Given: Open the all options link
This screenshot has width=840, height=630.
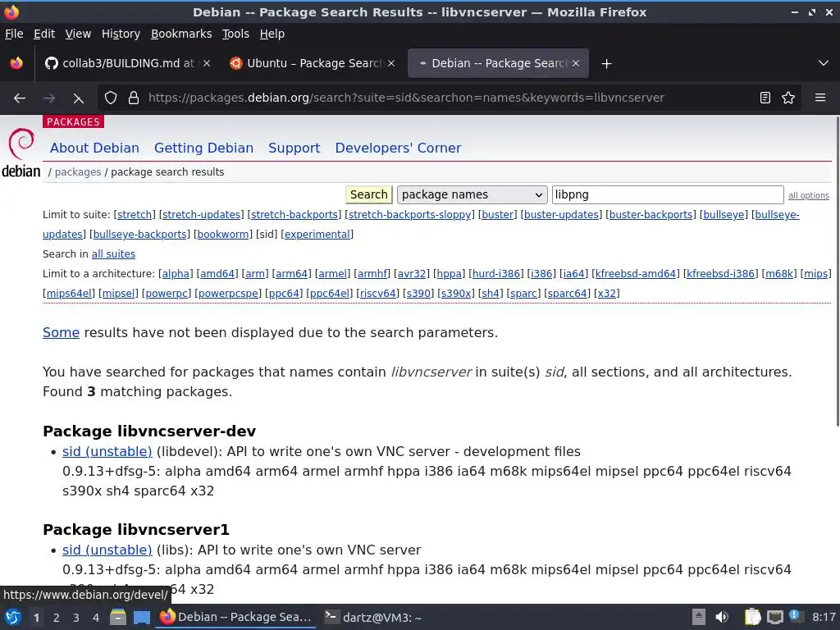Looking at the screenshot, I should [x=808, y=195].
